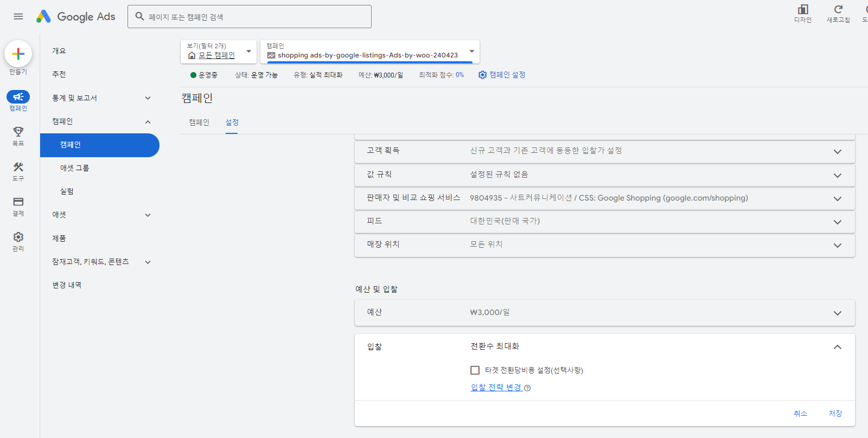Open the 관리 gear admin icon
The image size is (868, 438).
[x=18, y=237]
